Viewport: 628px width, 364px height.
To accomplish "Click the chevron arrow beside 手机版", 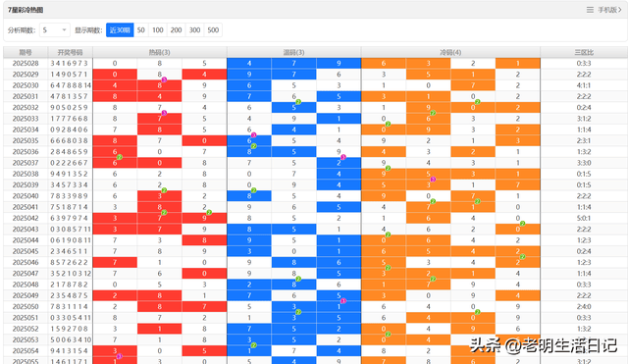I will [620, 10].
